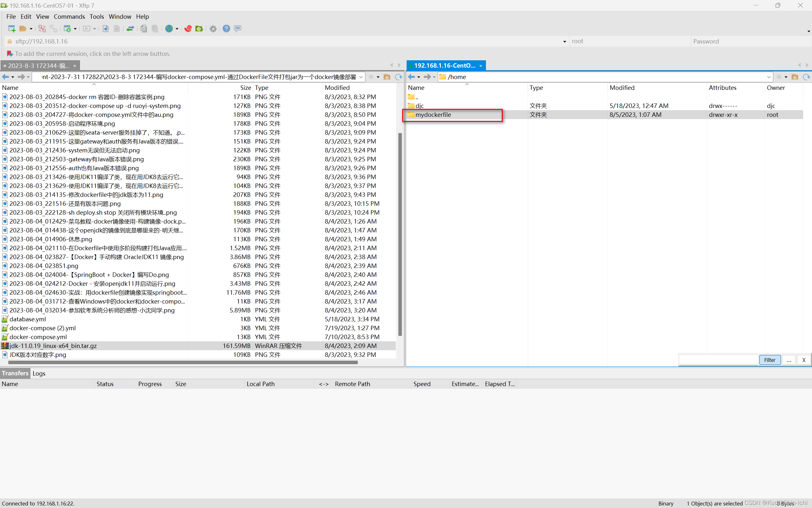Image resolution: width=812 pixels, height=508 pixels.
Task: Expand the remote /home path dropdown
Action: tap(769, 77)
